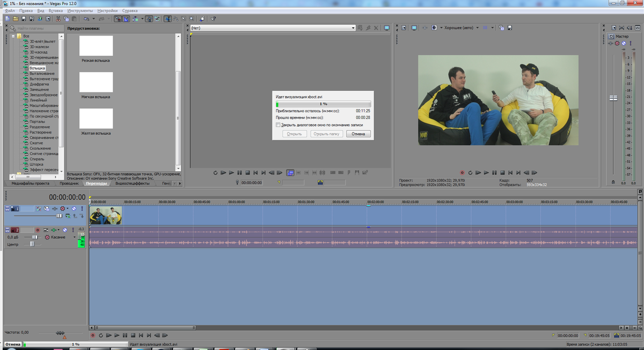
Task: Adjust the Центр pan slider on track 2
Action: tap(33, 244)
